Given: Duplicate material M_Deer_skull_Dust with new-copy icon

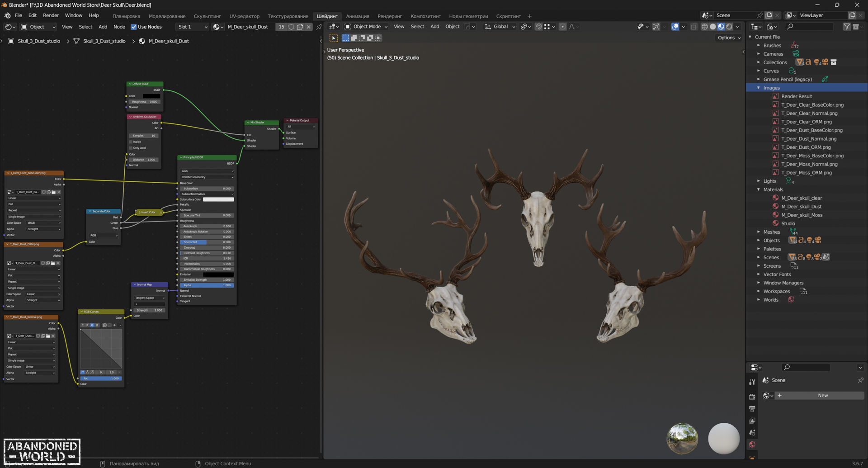Looking at the screenshot, I should point(300,27).
